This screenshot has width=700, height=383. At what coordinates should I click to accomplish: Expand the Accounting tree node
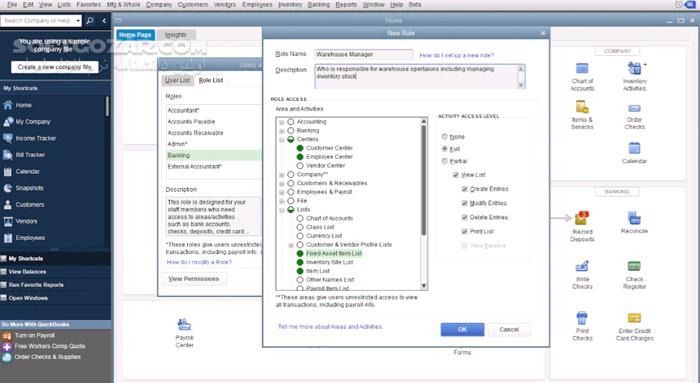pyautogui.click(x=282, y=122)
